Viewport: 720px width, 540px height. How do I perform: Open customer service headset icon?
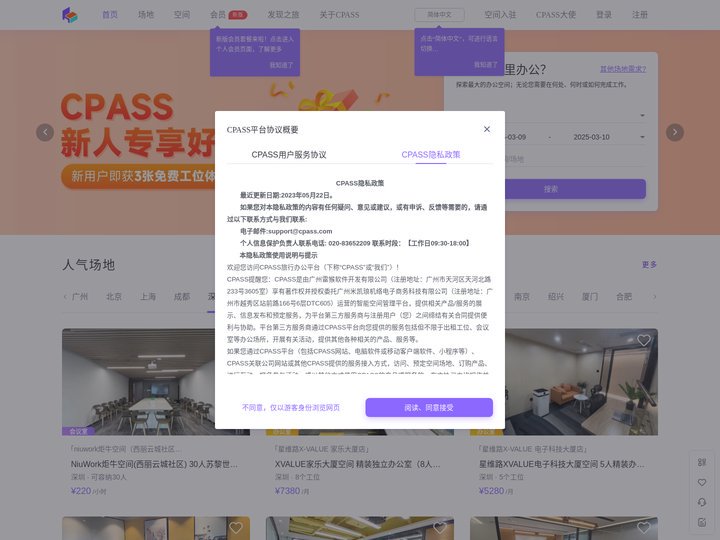pos(702,502)
